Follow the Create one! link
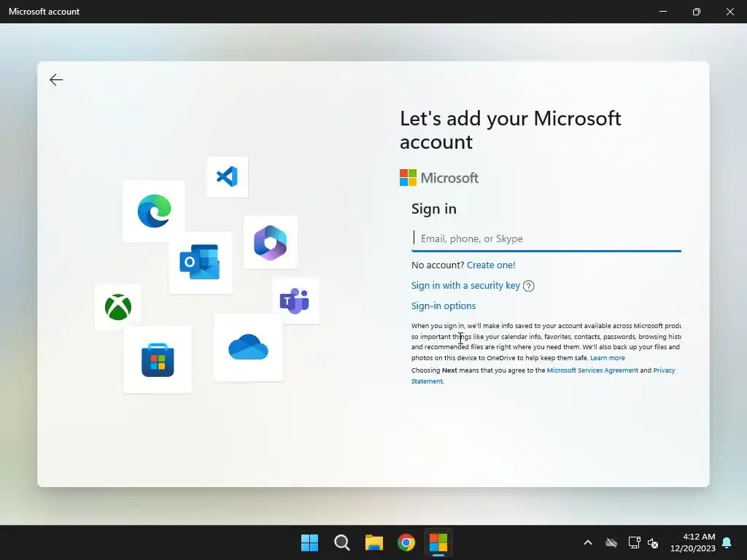This screenshot has width=747, height=560. pyautogui.click(x=491, y=265)
